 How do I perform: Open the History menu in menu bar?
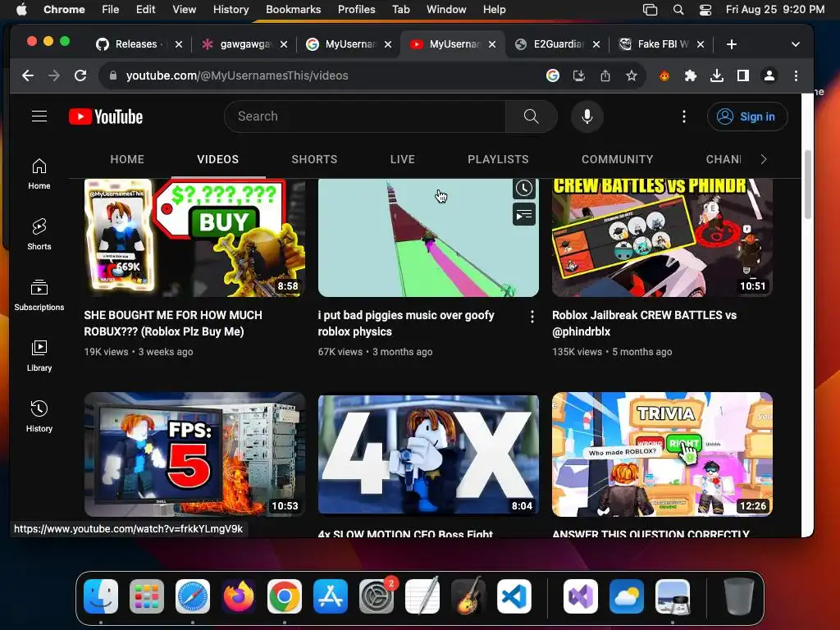231,9
